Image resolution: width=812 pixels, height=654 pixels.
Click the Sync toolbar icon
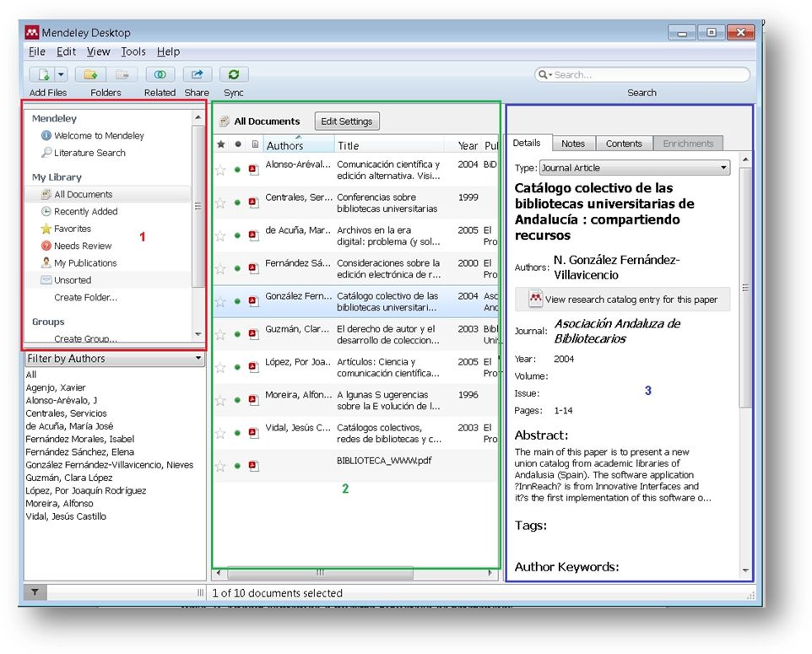(234, 74)
